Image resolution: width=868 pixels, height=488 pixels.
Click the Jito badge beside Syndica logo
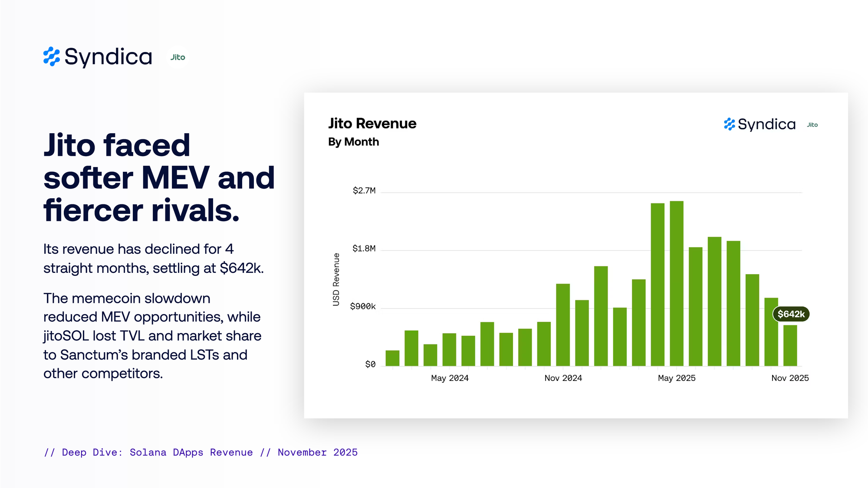click(x=178, y=57)
